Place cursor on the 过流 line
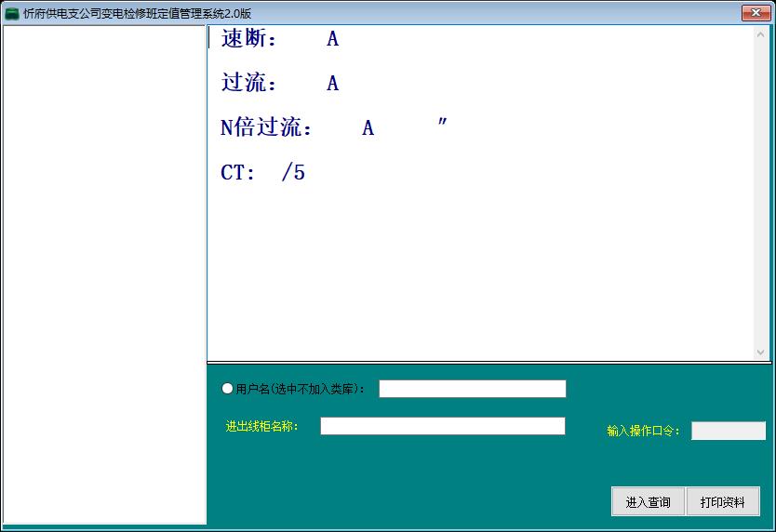This screenshot has height=532, width=776. 279,84
